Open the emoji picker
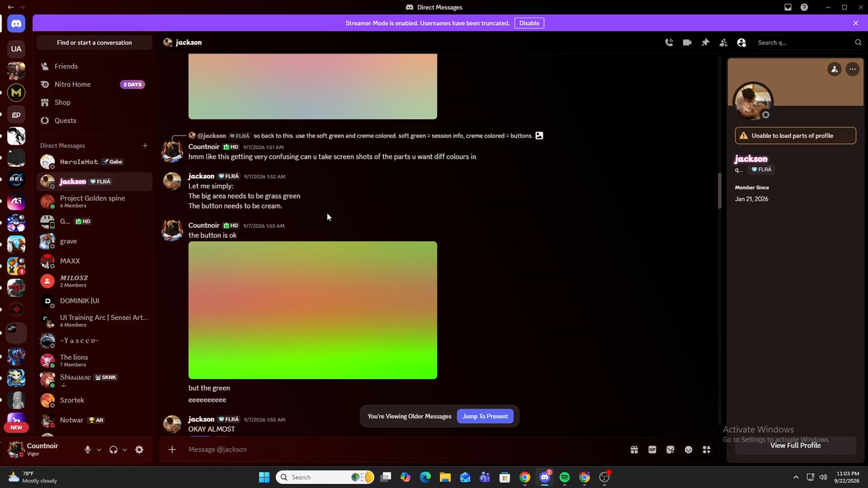This screenshot has width=868, height=488. tap(688, 449)
